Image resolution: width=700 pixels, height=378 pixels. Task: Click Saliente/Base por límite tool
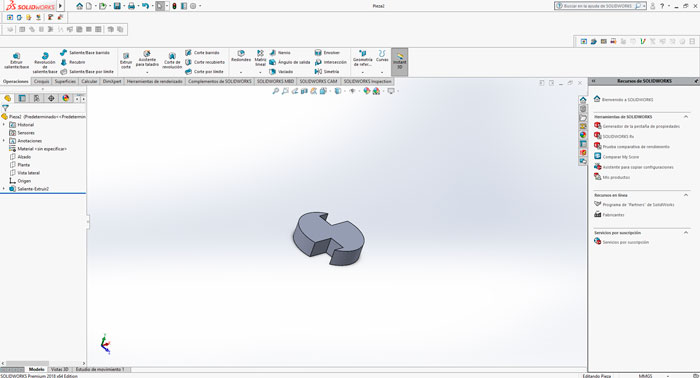[x=87, y=71]
